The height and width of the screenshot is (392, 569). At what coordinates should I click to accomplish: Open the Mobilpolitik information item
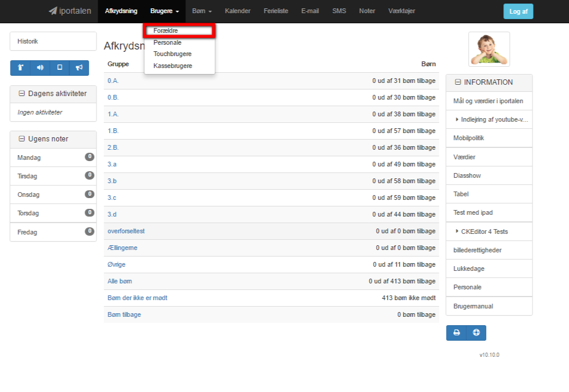pyautogui.click(x=489, y=138)
